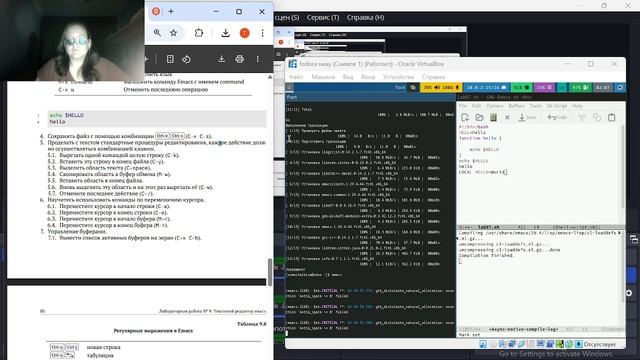Screen dimensions: 640x360
Task: Open Emacs Help menu
Action: 577,106
